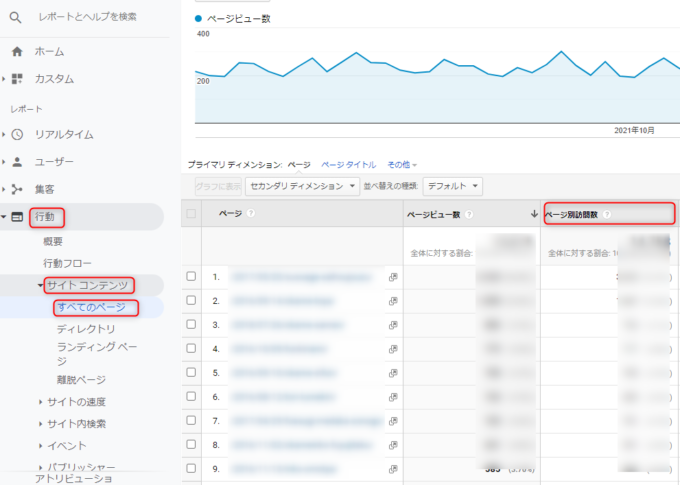The width and height of the screenshot is (680, 485).
Task: Open the セカンダリ ディメンション dropdown
Action: [x=302, y=187]
